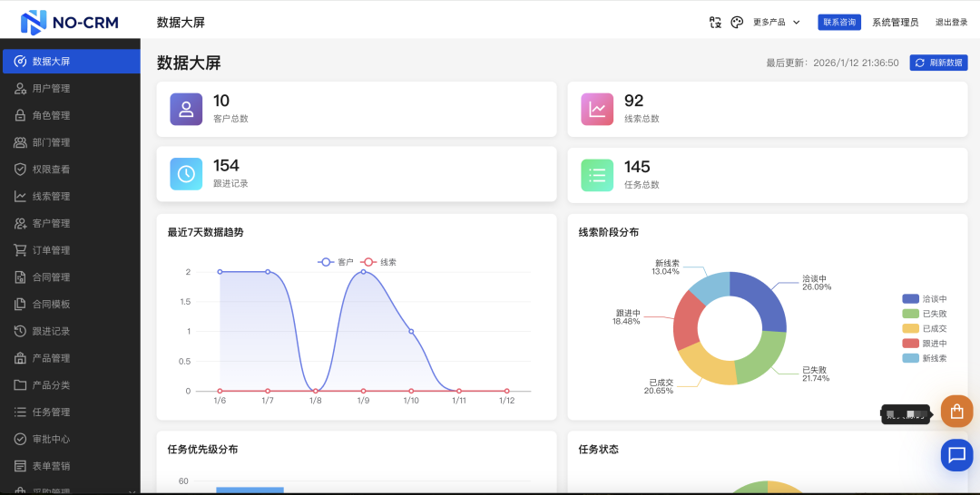Click the 线索管理 chart icon
Screen dimensions: 980x495
coord(20,196)
